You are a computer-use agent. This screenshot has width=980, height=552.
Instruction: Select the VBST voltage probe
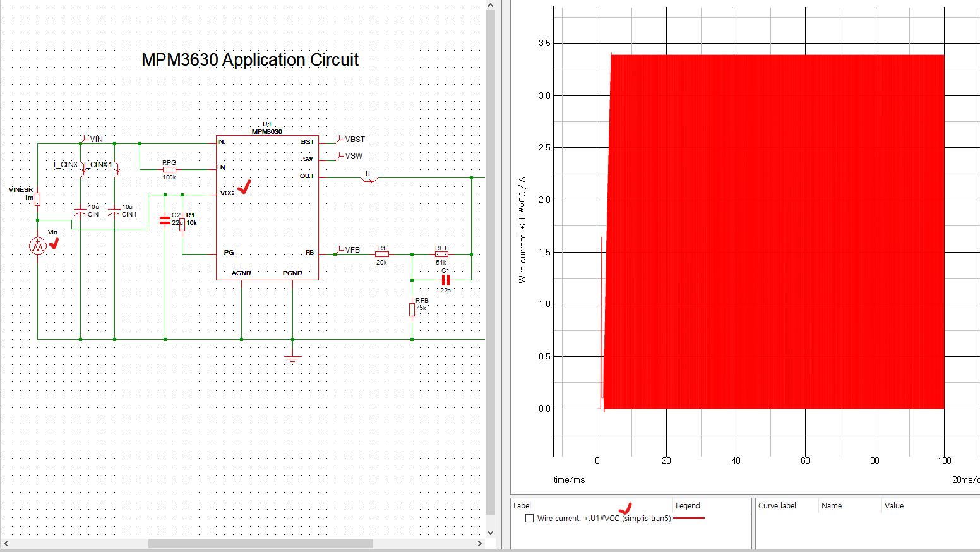350,140
